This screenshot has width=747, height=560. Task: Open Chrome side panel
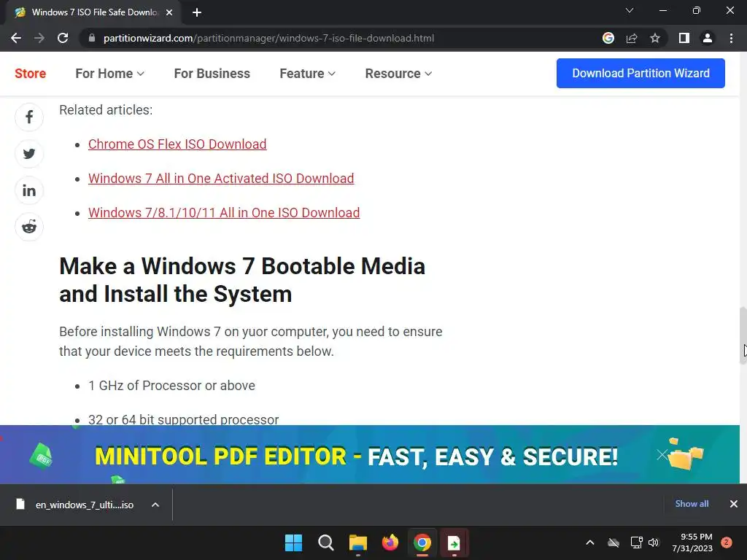(684, 38)
